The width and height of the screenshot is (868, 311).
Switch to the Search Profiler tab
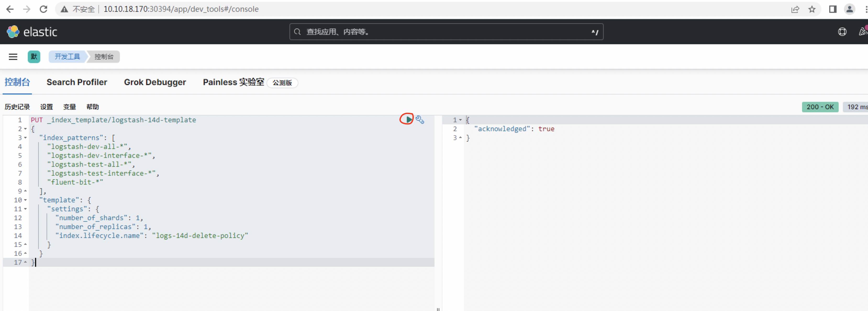77,82
